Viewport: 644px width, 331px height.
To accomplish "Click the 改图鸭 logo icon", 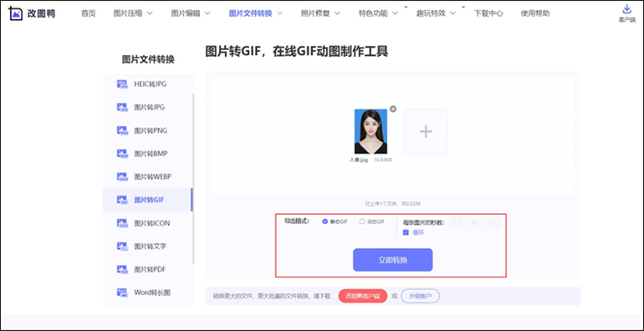I will point(16,13).
